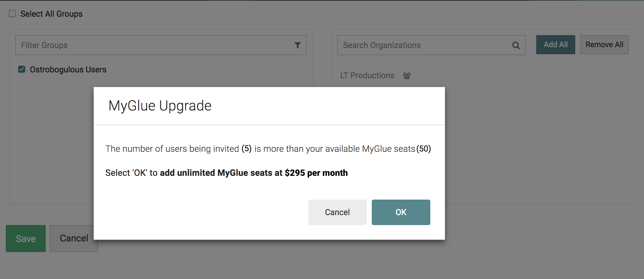Screen dimensions: 644x279
Task: Click Add All to include all organizations
Action: coord(555,45)
